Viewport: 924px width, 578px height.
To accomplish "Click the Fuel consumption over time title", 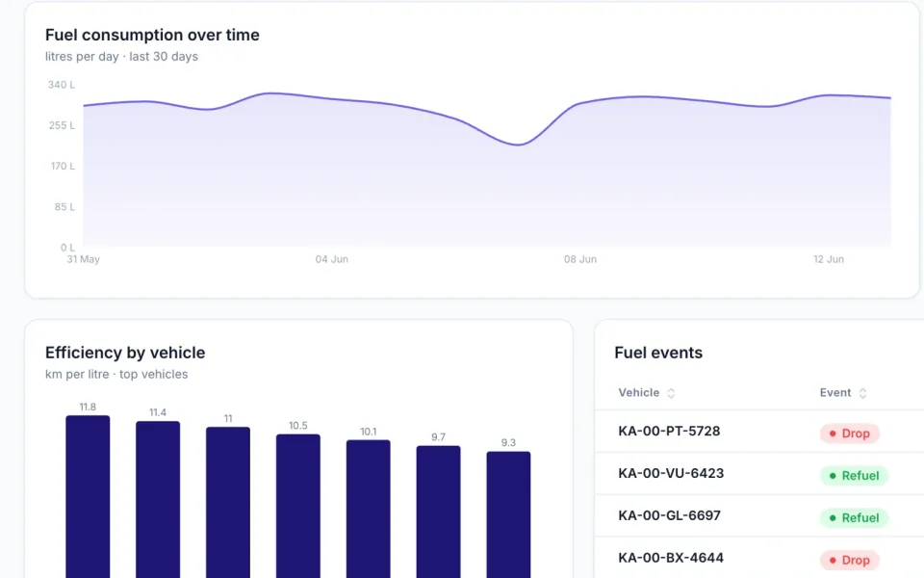I will pyautogui.click(x=152, y=35).
